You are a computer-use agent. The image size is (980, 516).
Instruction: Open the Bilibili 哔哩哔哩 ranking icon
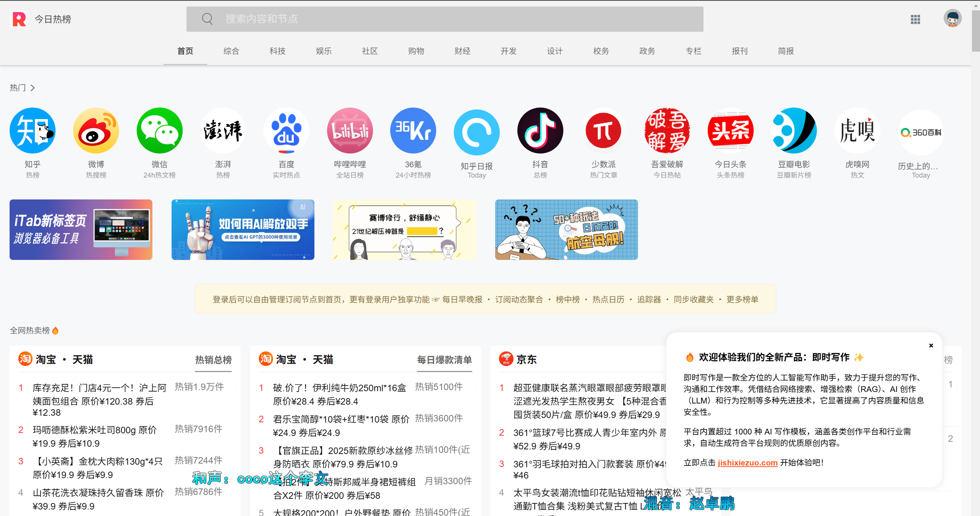click(350, 131)
